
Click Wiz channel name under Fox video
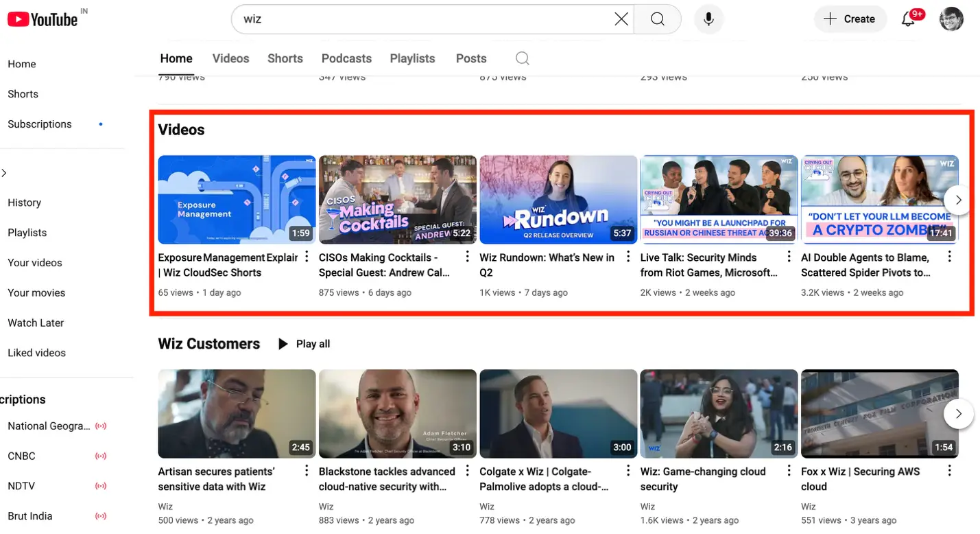pyautogui.click(x=809, y=507)
